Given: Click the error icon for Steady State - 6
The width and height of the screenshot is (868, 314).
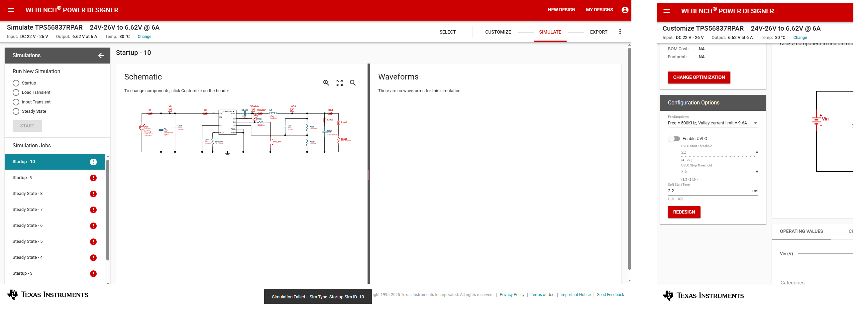Looking at the screenshot, I should pyautogui.click(x=93, y=226).
